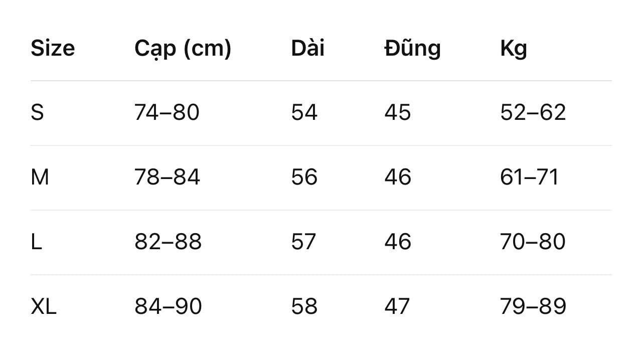
Task: Click the Size column header
Action: coord(53,48)
